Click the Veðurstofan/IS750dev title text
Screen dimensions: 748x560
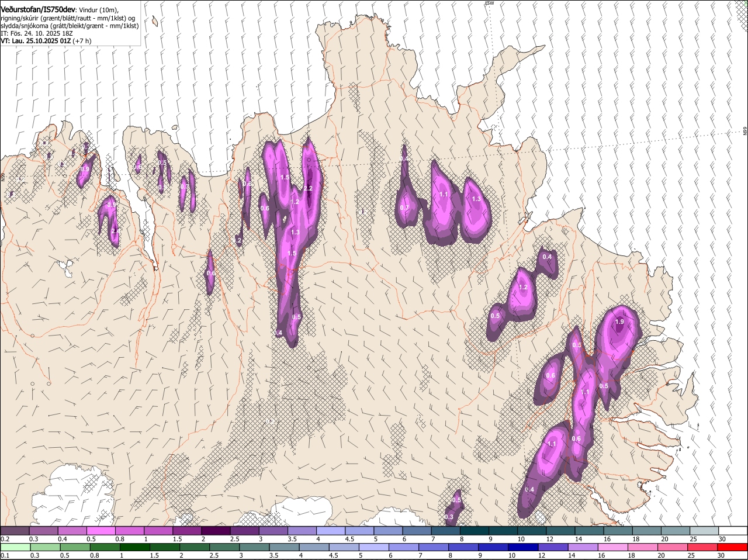pyautogui.click(x=38, y=9)
